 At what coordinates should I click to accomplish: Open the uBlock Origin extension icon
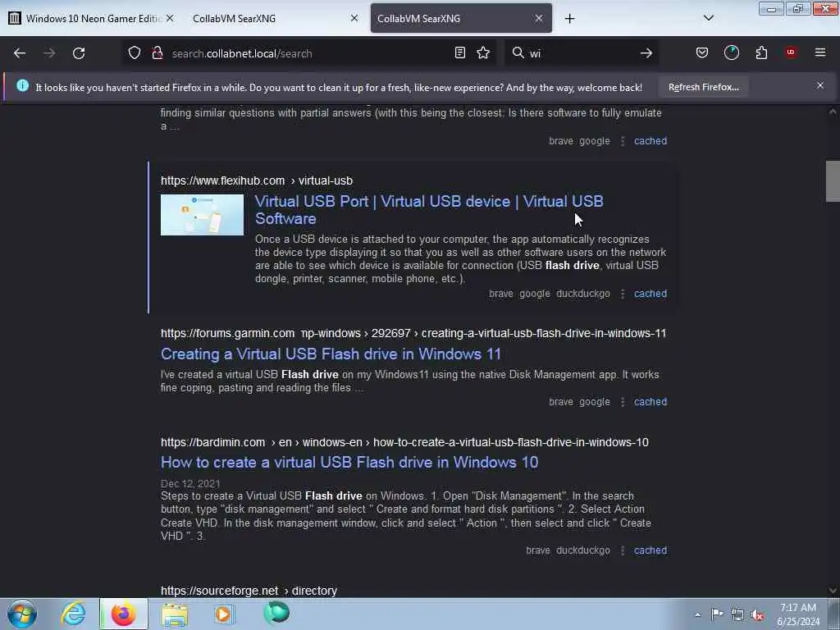tap(791, 52)
